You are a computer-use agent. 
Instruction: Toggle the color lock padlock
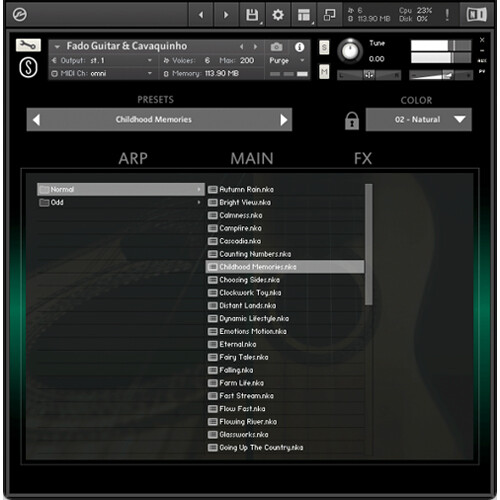coord(352,120)
